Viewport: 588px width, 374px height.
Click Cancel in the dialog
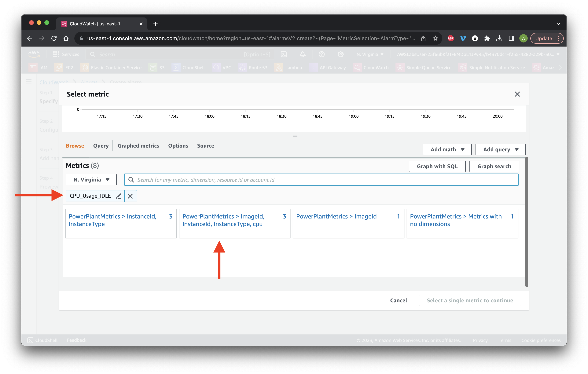(x=399, y=300)
